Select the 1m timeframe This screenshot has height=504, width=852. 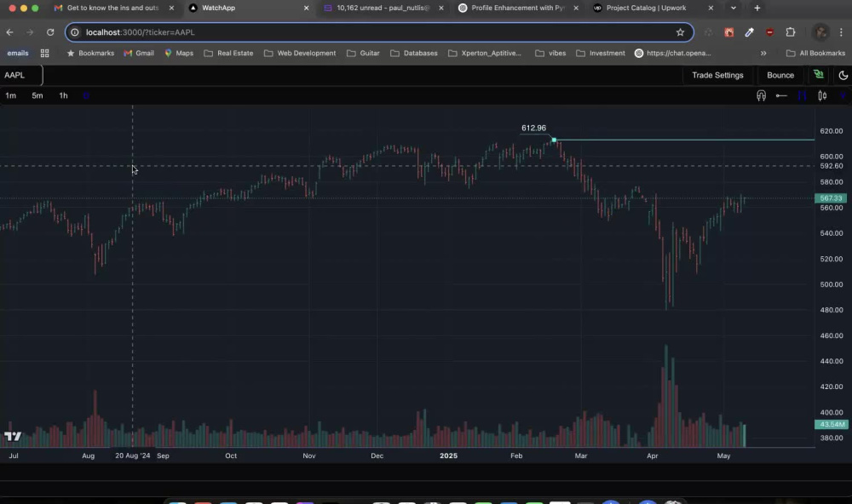point(11,95)
